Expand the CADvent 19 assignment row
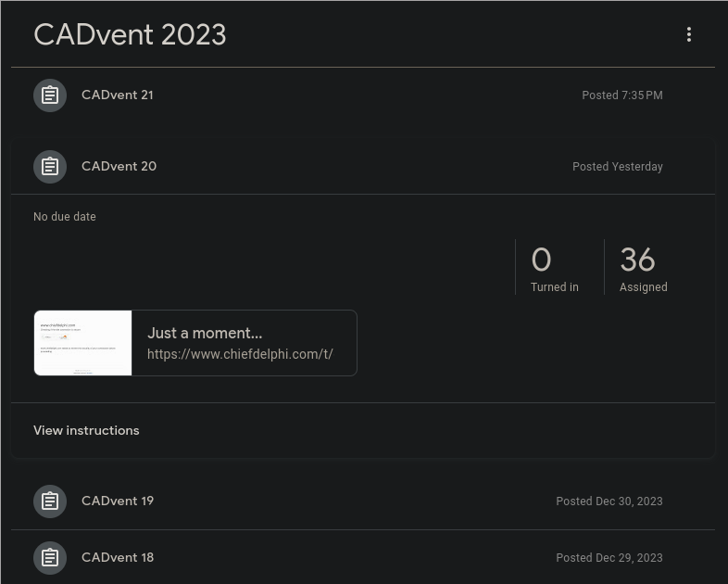Screen dimensions: 728x584 (x=362, y=501)
